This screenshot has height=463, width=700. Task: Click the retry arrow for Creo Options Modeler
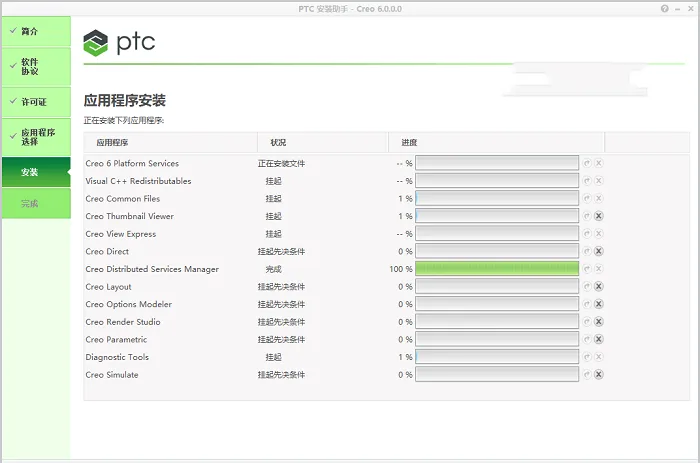[x=587, y=304]
